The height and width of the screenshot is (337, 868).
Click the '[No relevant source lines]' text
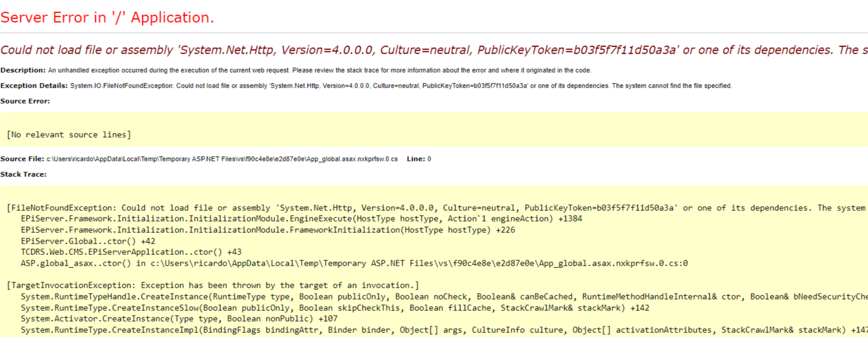(x=68, y=135)
